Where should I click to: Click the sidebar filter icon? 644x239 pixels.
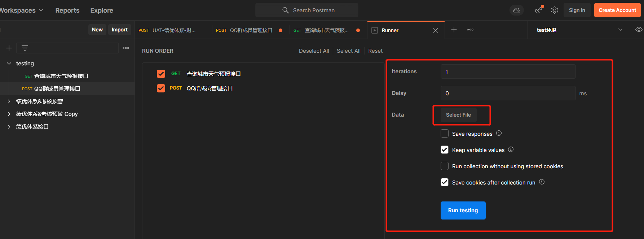pos(25,48)
